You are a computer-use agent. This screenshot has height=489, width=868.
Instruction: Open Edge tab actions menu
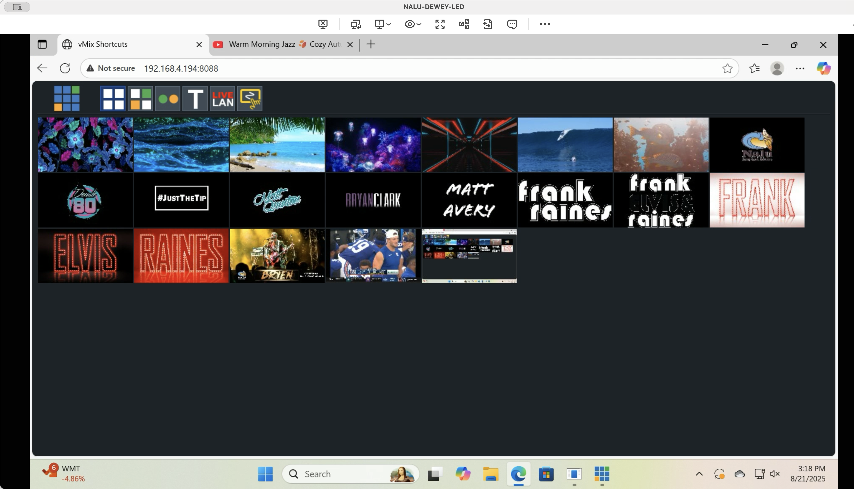point(42,44)
